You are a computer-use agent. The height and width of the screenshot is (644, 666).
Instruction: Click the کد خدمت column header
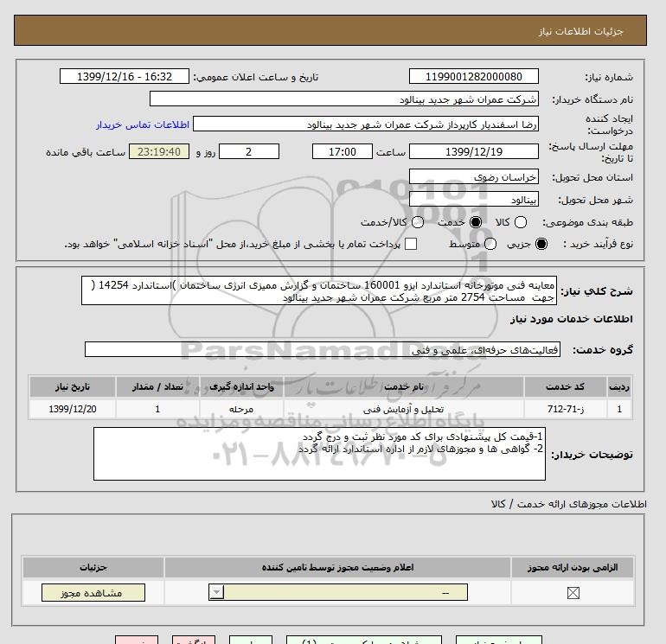coord(565,386)
